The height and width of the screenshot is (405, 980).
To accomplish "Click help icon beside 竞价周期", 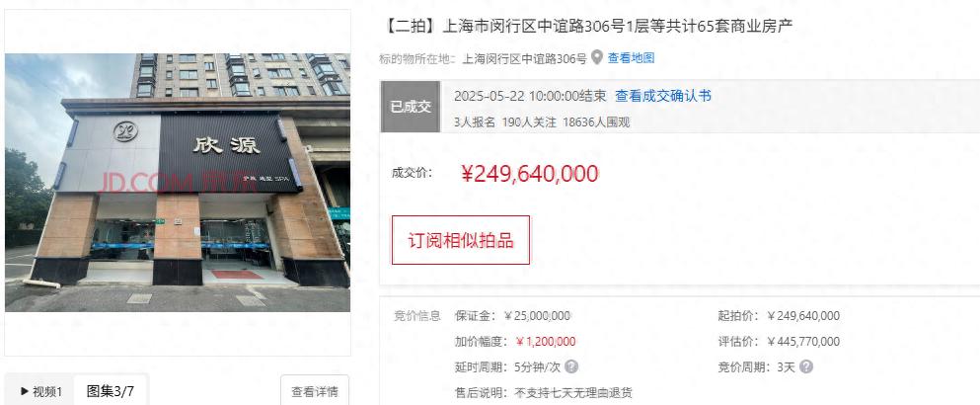I will 806,366.
